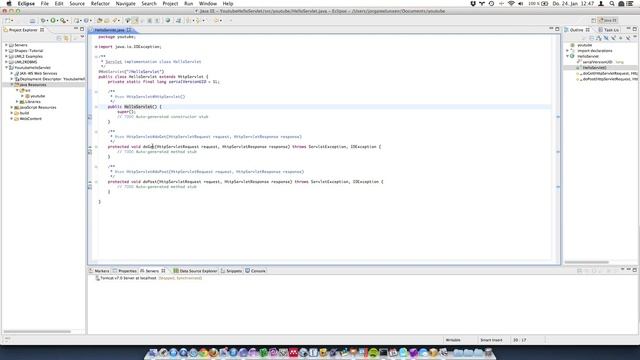Viewport: 640px width, 360px height.
Task: Open Spotlight search in menu bar
Action: 612,3
